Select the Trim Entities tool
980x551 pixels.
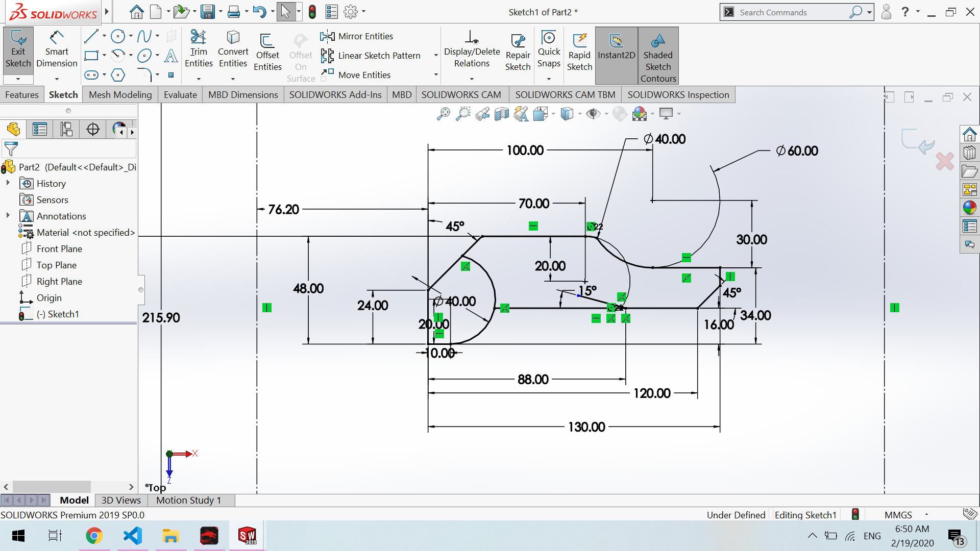(199, 50)
